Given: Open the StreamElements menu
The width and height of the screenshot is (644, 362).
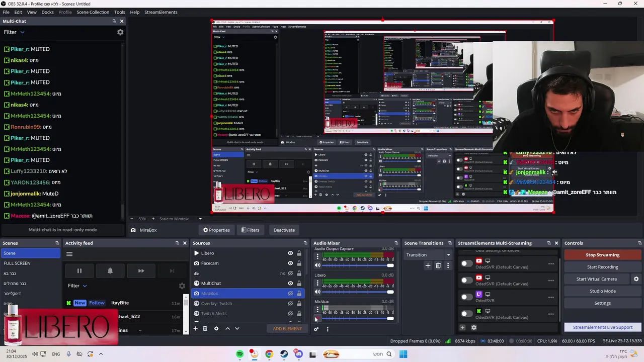Looking at the screenshot, I should click(x=160, y=12).
